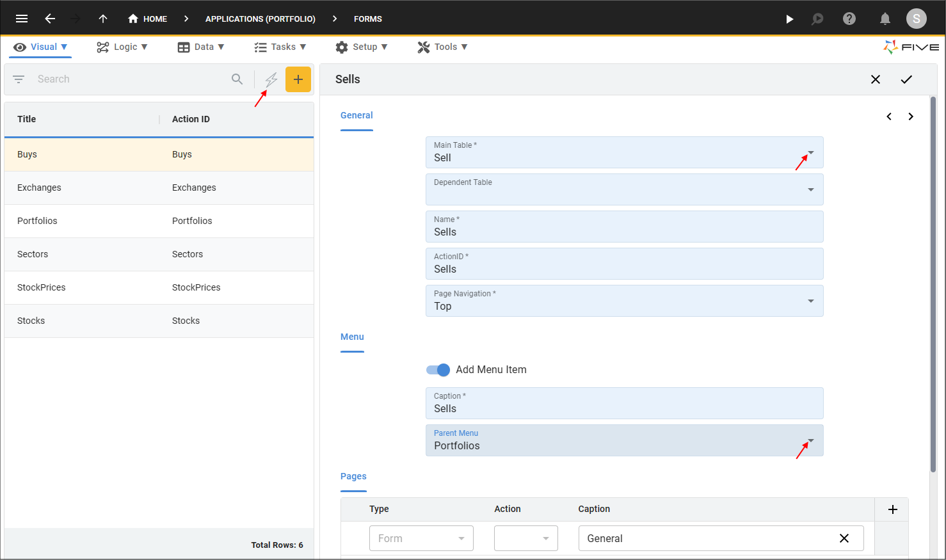
Task: Select the Exchanges form row
Action: 159,188
